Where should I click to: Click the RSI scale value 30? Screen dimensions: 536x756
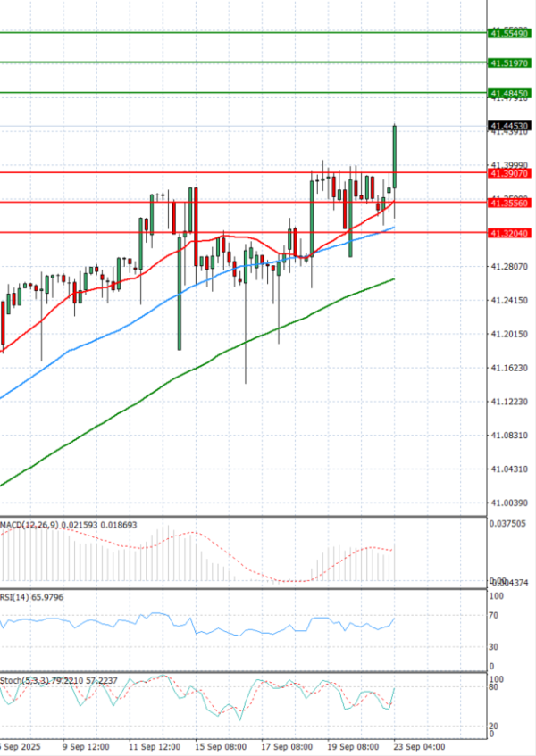tap(493, 647)
